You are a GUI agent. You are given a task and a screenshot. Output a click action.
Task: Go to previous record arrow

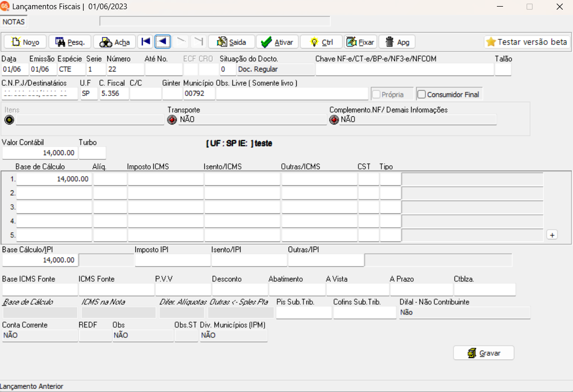click(x=162, y=42)
